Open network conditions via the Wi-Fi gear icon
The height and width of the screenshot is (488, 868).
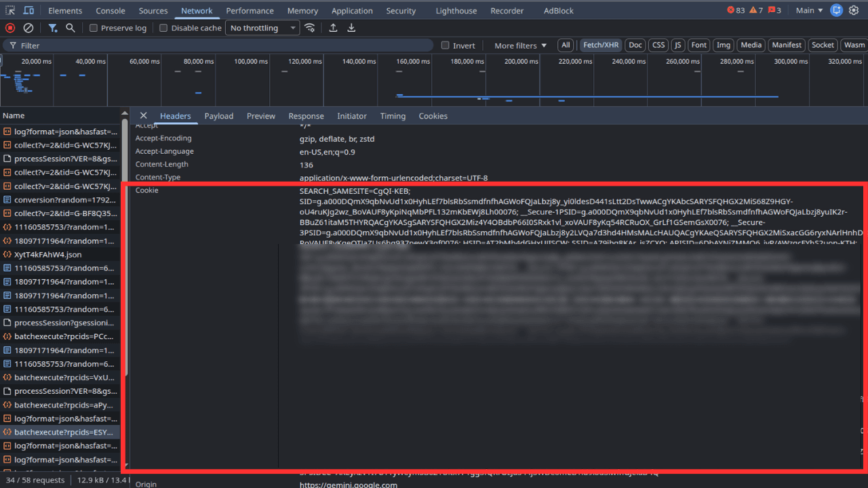[310, 28]
